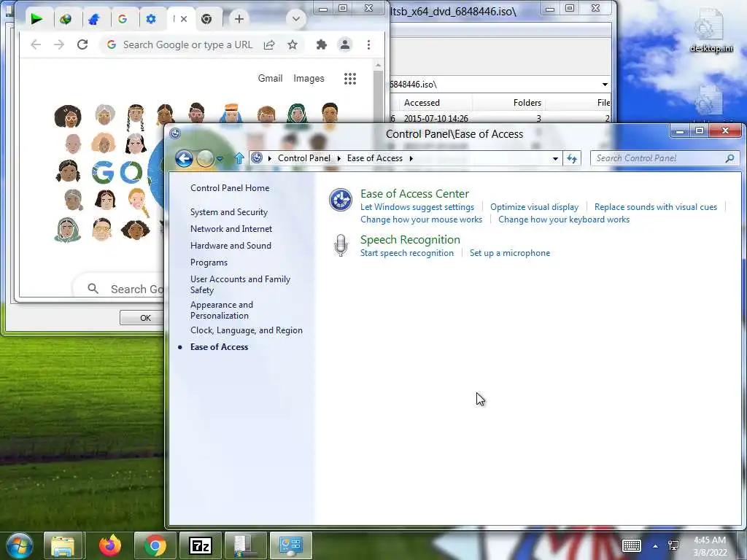
Task: Open Chrome tab search dropdown
Action: tap(296, 19)
